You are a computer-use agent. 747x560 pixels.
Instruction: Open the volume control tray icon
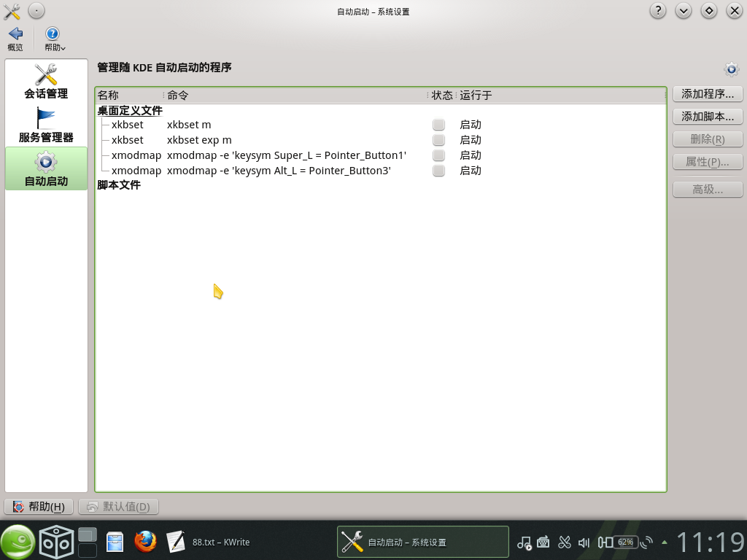click(x=584, y=542)
